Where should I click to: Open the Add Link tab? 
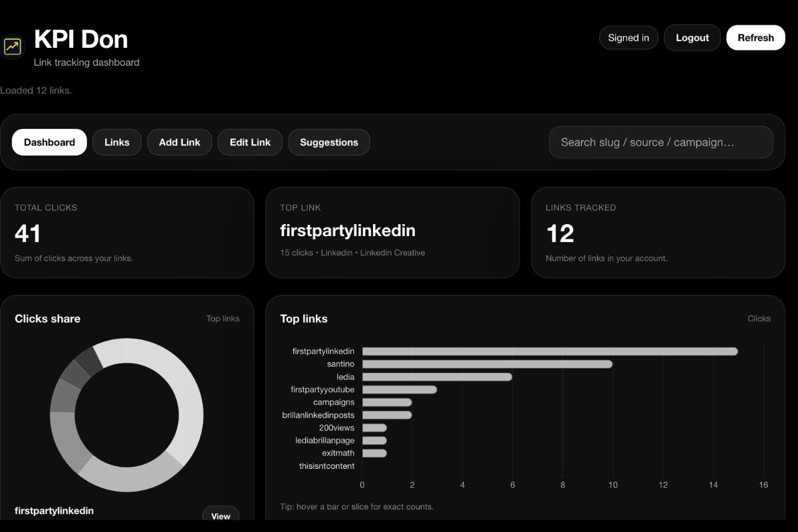(180, 142)
